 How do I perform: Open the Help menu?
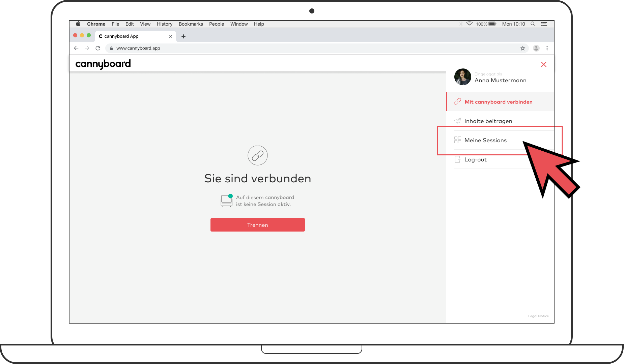pos(259,24)
